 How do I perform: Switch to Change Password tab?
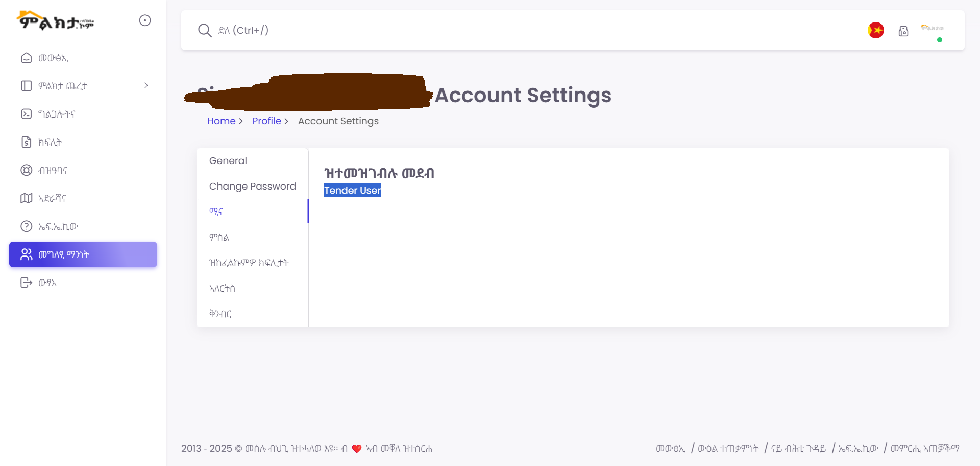point(252,187)
